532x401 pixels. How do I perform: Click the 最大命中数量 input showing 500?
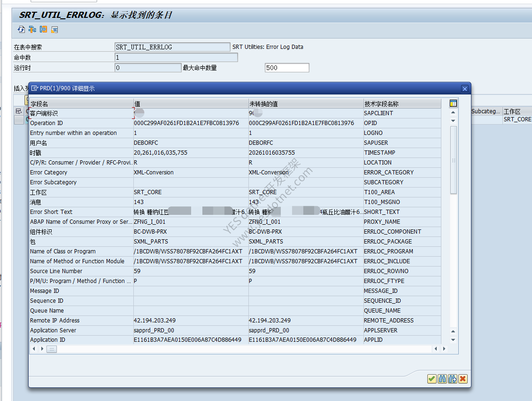point(287,68)
